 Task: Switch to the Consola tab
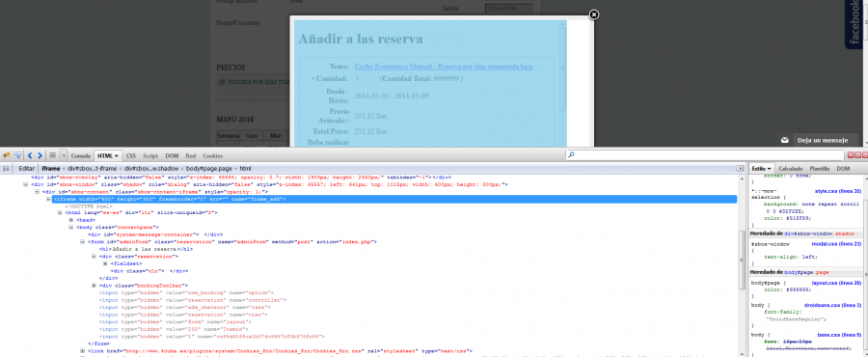coord(81,156)
